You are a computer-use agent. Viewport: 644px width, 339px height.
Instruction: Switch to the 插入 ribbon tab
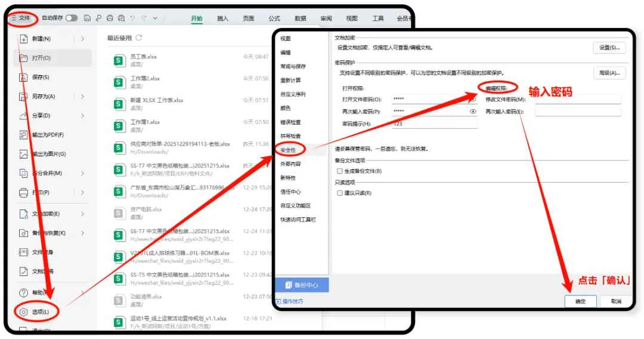click(x=222, y=19)
